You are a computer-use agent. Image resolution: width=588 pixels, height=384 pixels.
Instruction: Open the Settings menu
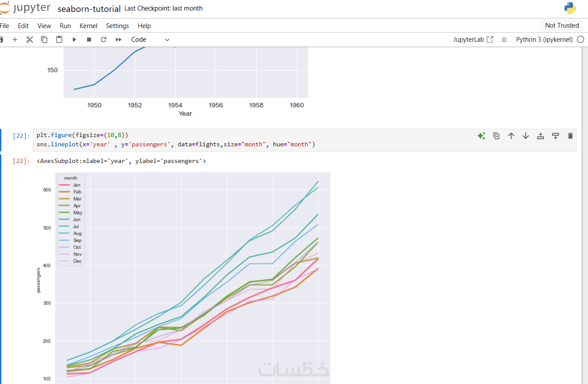pyautogui.click(x=117, y=26)
